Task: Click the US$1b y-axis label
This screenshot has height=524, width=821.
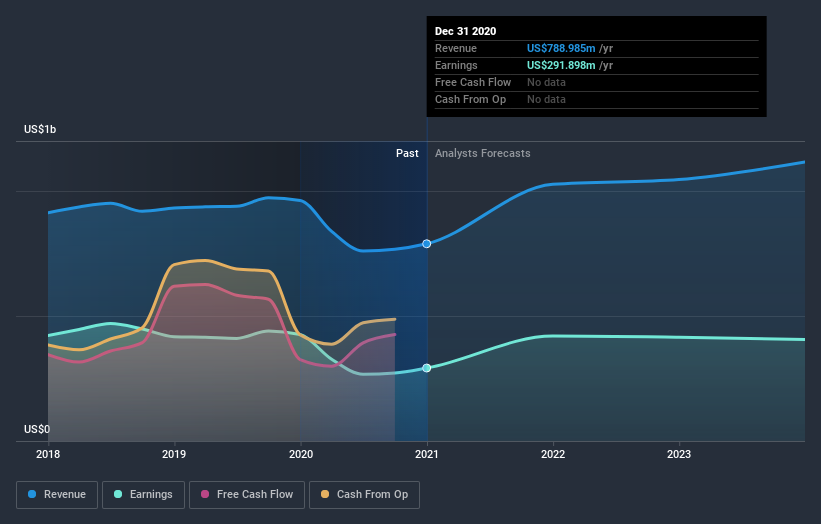Action: [40, 129]
